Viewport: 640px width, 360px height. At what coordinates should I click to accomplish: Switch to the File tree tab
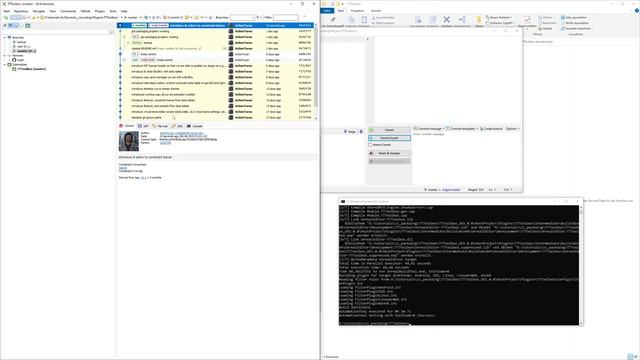(160, 126)
